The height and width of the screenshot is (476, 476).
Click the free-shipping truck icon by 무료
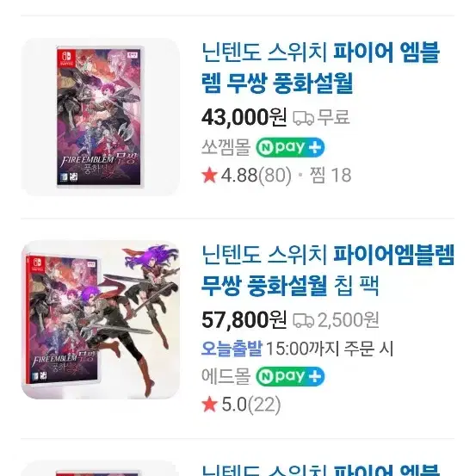pos(303,118)
